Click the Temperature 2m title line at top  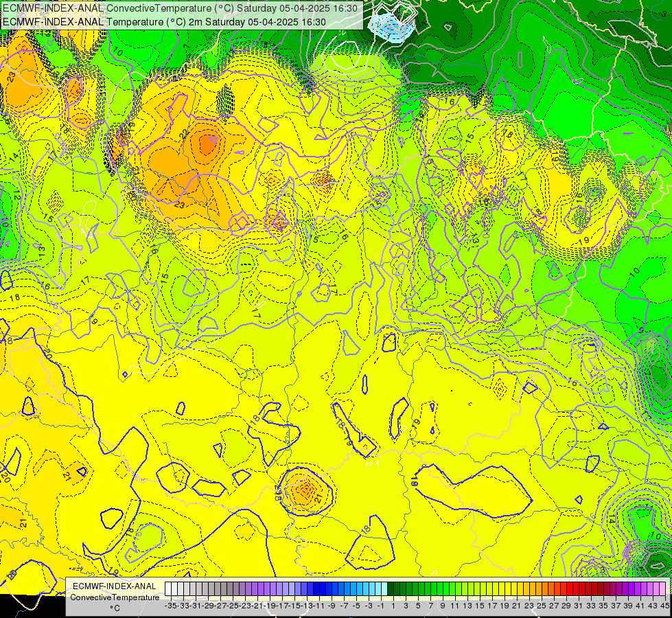tap(164, 22)
